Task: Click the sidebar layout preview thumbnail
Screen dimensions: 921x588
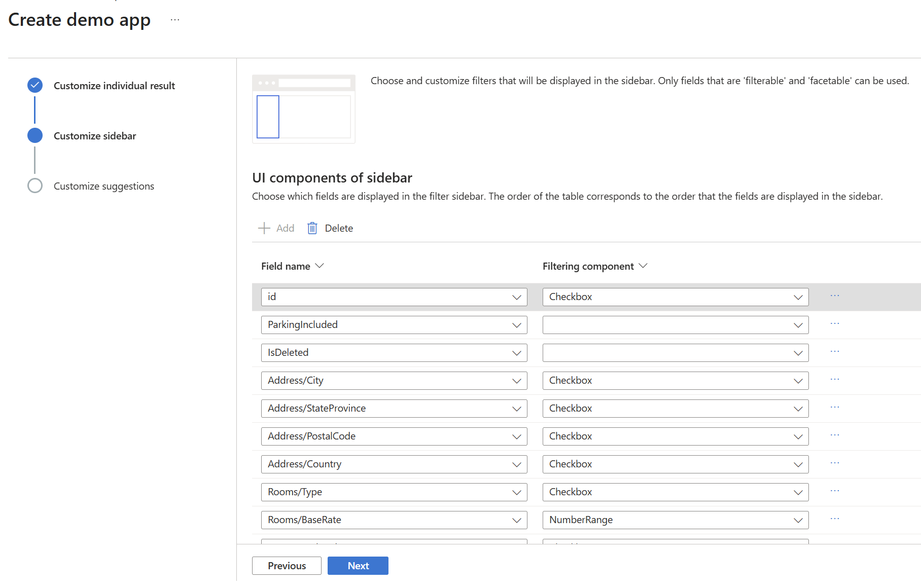Action: coord(304,109)
